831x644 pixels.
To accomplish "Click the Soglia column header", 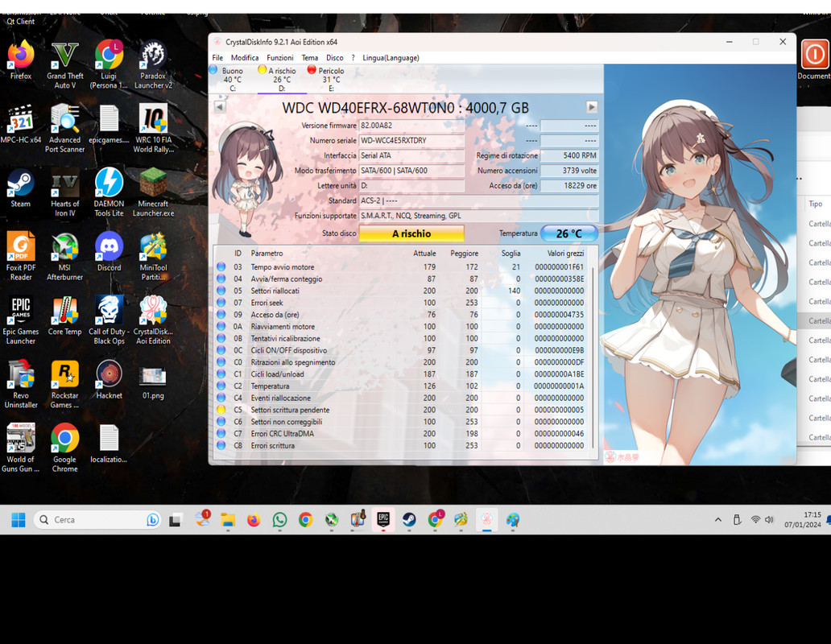I will click(x=511, y=253).
